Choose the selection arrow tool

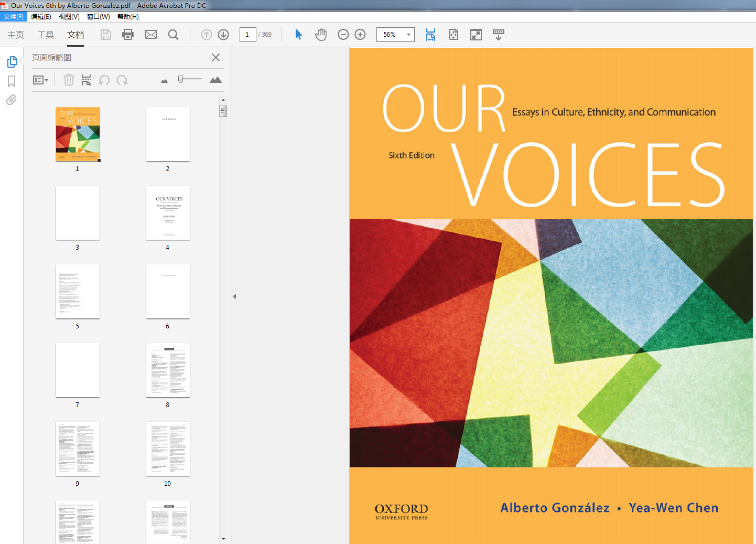click(298, 35)
